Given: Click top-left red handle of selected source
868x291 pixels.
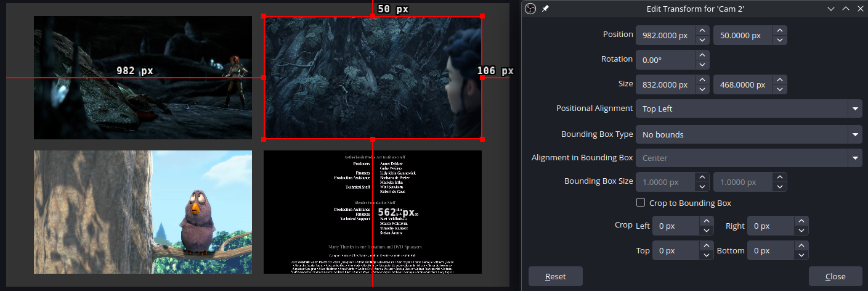Looking at the screenshot, I should 264,17.
